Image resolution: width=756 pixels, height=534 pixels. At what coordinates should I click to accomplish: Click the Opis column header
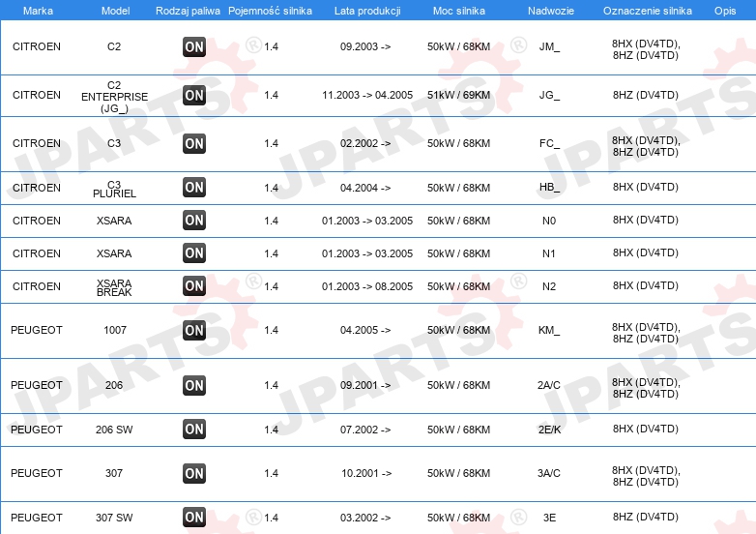point(725,11)
